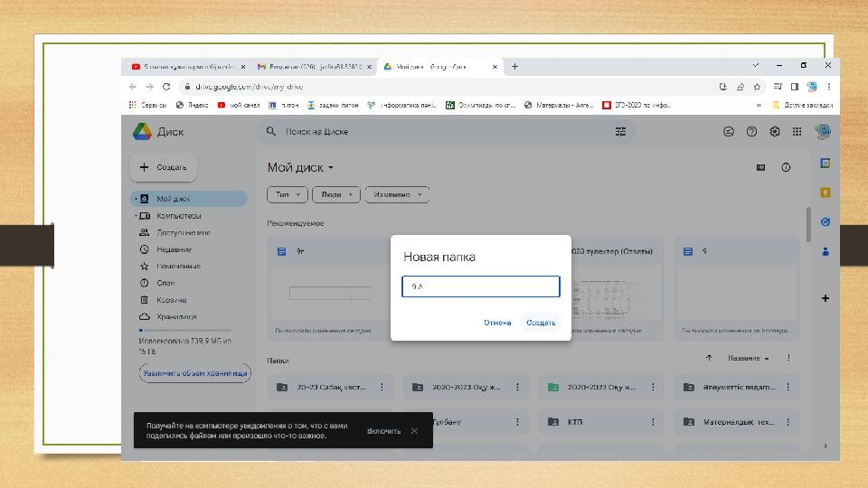This screenshot has width=868, height=488.
Task: Open the 9г recommended document thumbnail
Action: 329,289
